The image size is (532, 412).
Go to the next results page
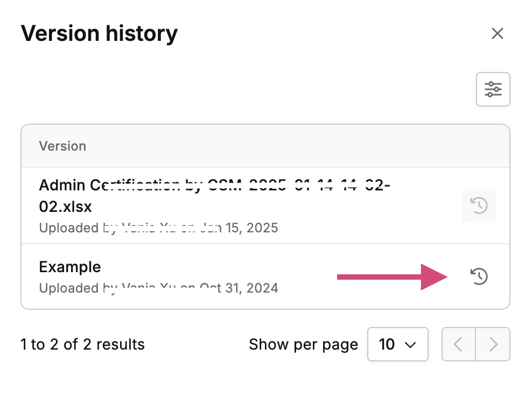[493, 344]
